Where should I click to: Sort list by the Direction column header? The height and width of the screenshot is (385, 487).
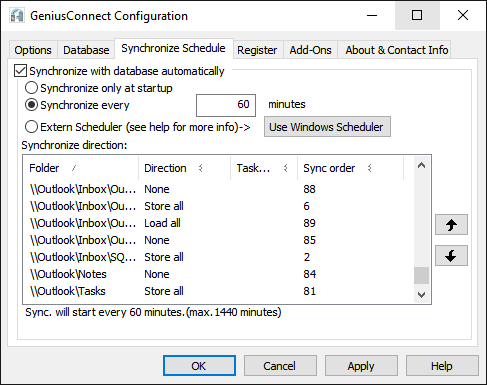pyautogui.click(x=184, y=168)
